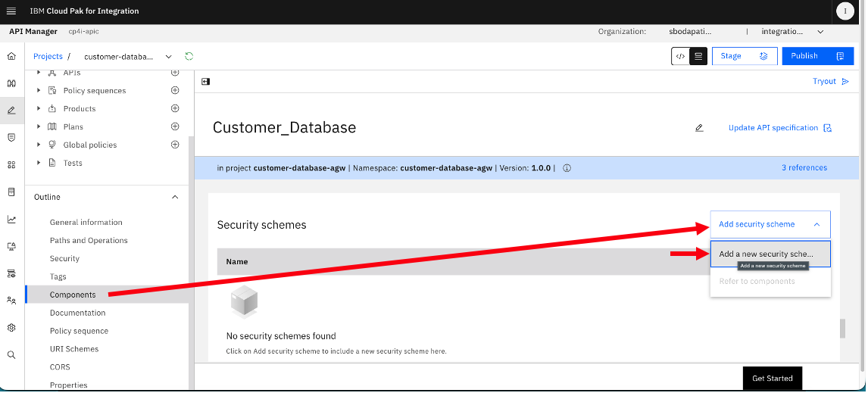Collapse the Outline section chevron

point(175,197)
